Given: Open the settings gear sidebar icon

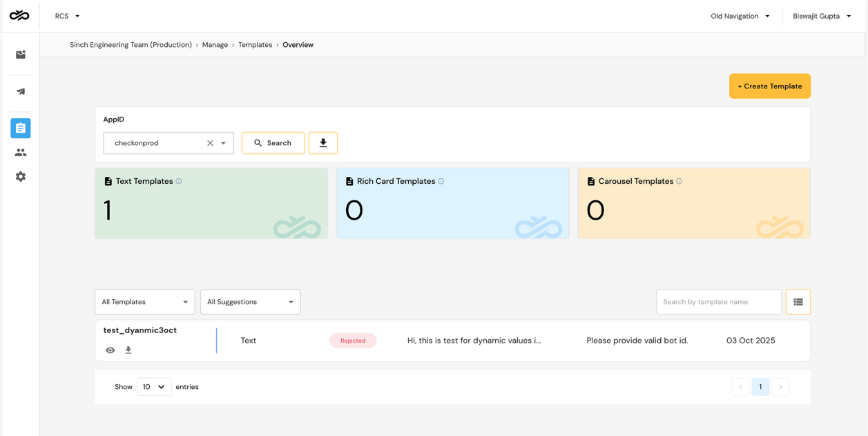Looking at the screenshot, I should point(21,176).
